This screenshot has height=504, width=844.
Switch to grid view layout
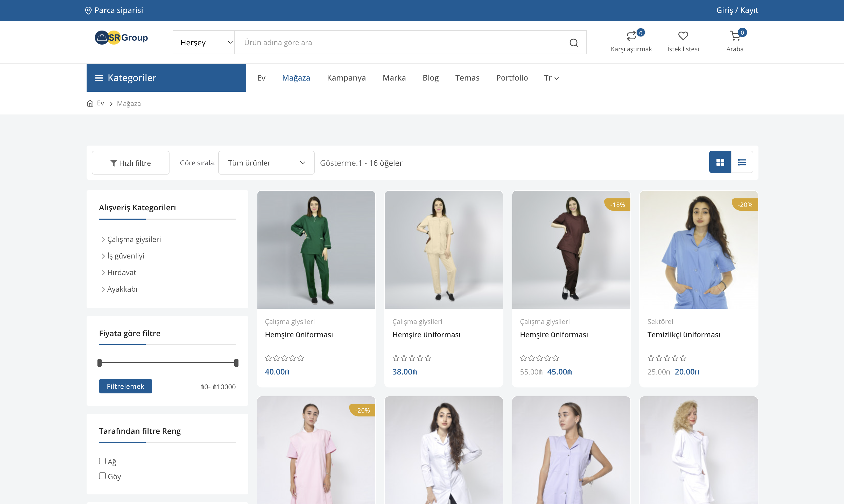[720, 162]
